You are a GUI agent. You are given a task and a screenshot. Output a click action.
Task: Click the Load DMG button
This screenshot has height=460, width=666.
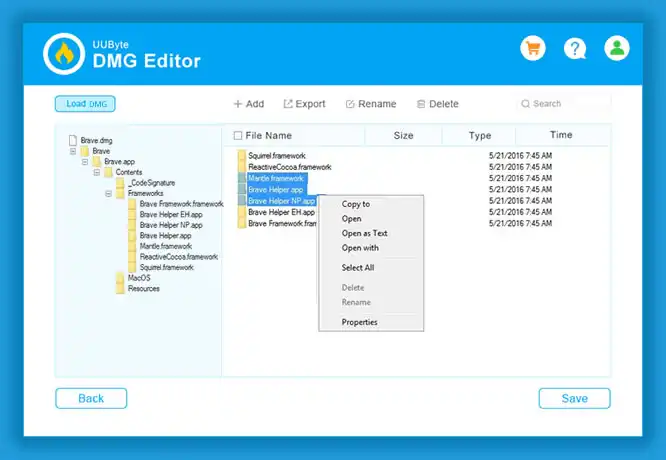(x=85, y=104)
